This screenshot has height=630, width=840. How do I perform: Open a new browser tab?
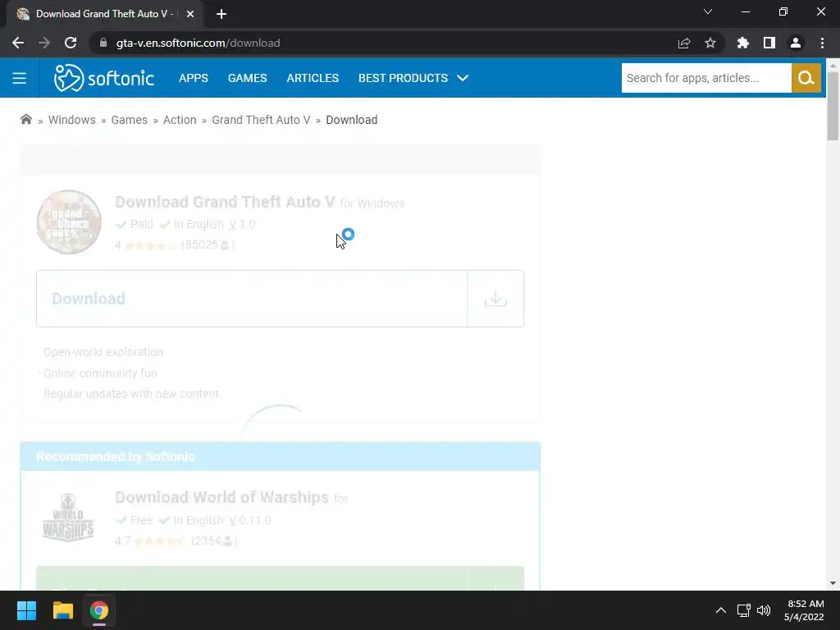tap(221, 14)
